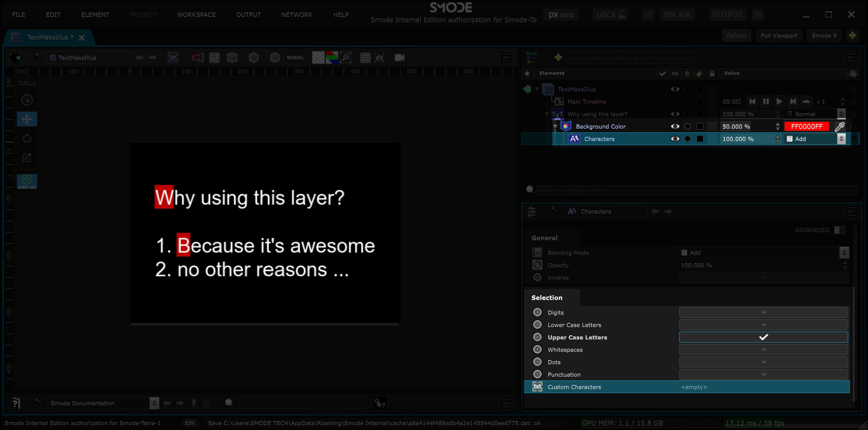Hide the Background Color layer visibility
This screenshot has width=868, height=430.
(675, 127)
